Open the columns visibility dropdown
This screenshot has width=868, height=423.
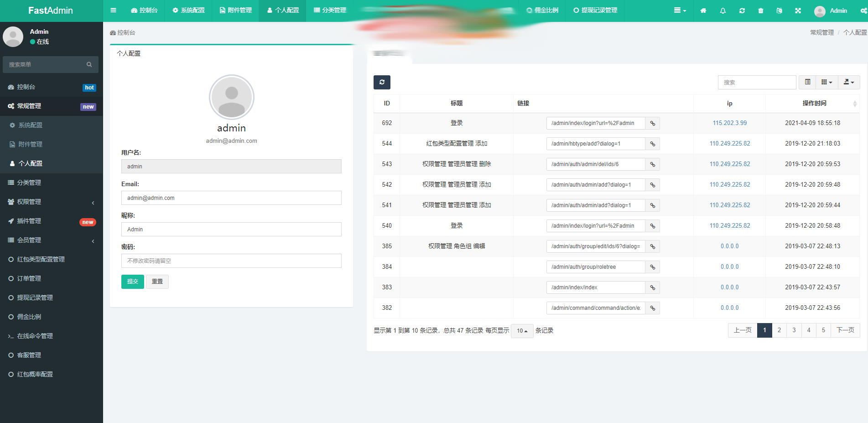point(826,82)
